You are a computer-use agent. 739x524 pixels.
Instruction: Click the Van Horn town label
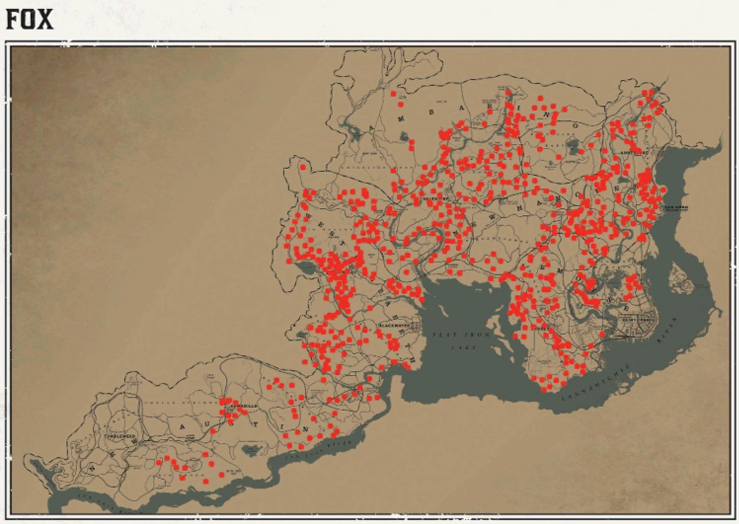(x=676, y=208)
